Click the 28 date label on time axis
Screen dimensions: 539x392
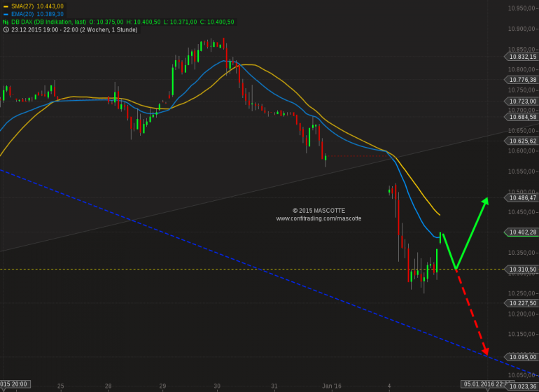click(108, 386)
